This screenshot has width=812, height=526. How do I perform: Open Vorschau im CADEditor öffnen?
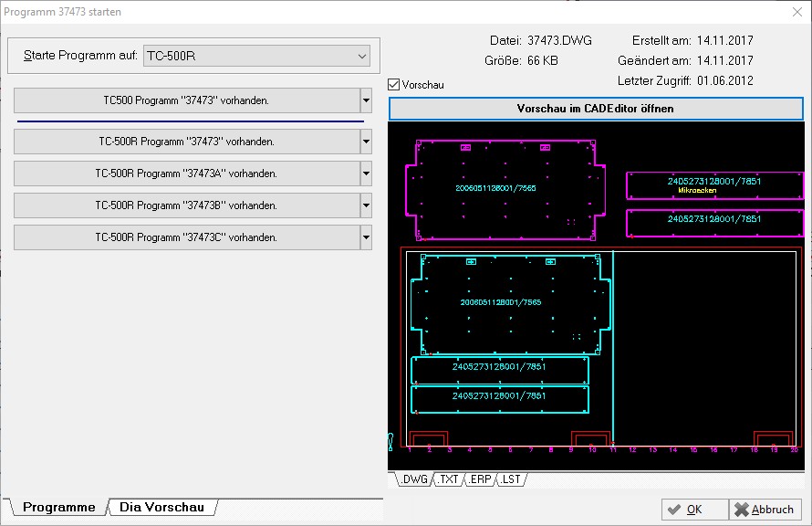596,109
